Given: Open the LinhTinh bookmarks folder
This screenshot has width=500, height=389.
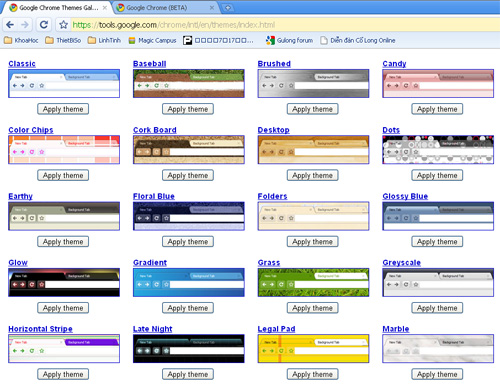Looking at the screenshot, I should (x=104, y=40).
